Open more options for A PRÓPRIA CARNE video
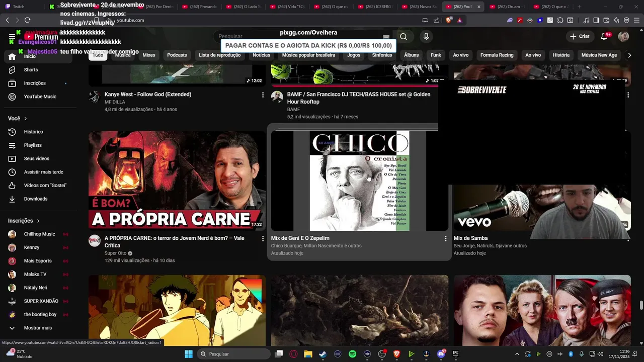Image resolution: width=644 pixels, height=362 pixels. [263, 238]
